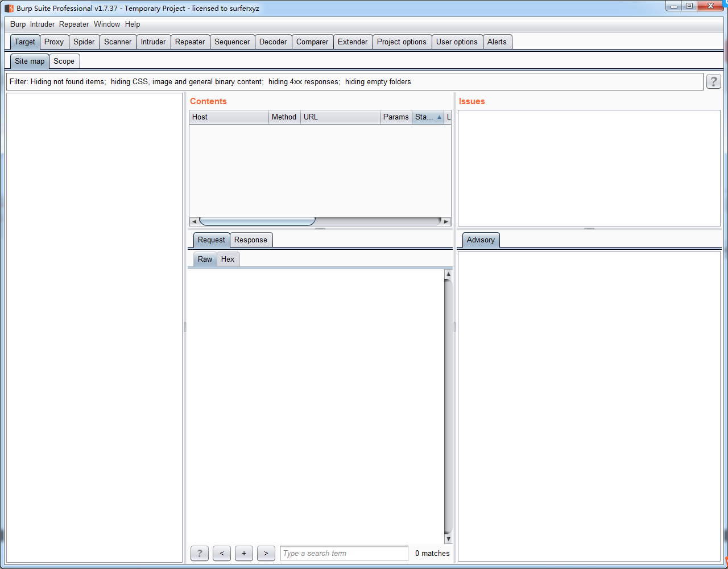Select the Response tab
Screen dimensions: 728x569
point(251,240)
